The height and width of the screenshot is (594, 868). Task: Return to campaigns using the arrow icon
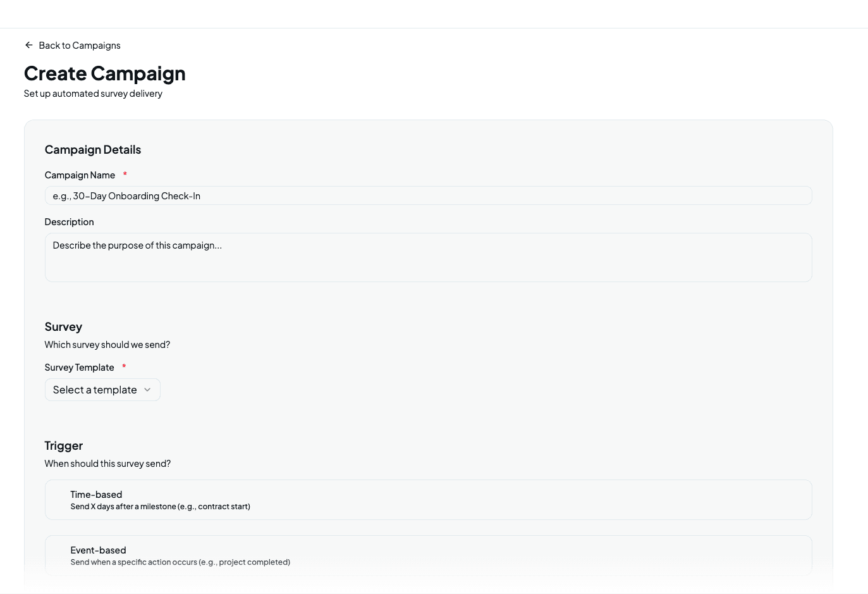click(29, 45)
